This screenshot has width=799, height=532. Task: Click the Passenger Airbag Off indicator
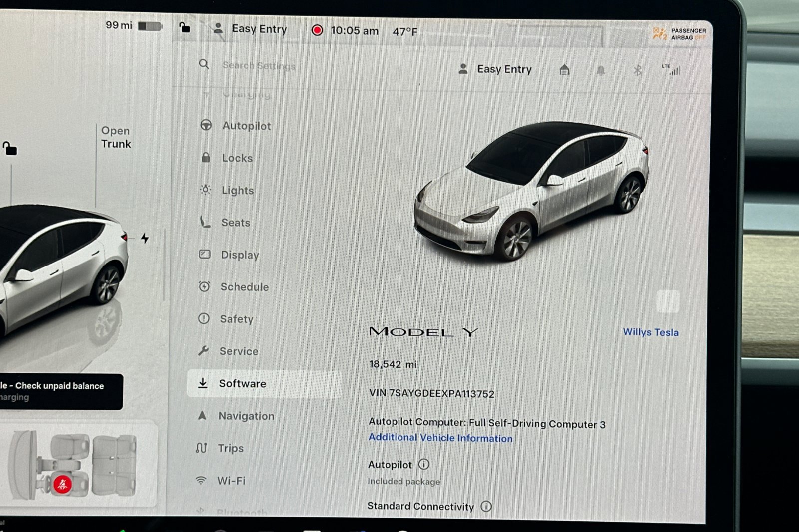(x=678, y=34)
